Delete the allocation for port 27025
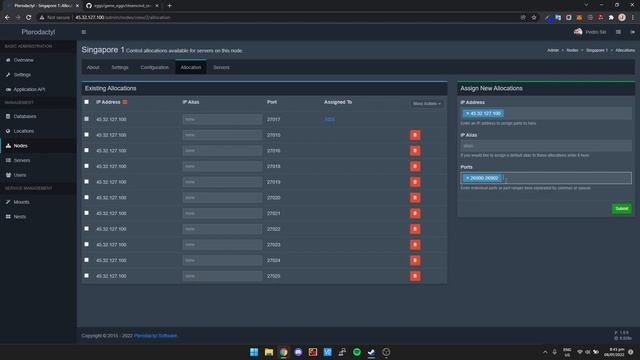Viewport: 640px width, 360px height. [x=415, y=276]
